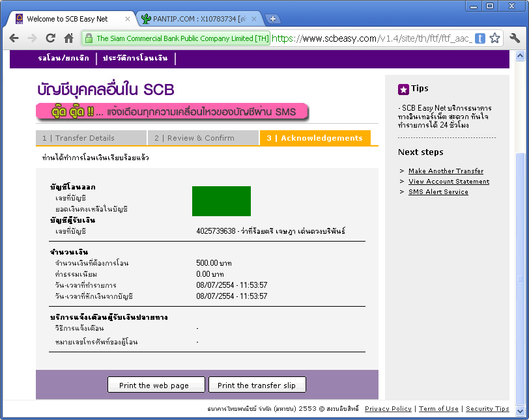Click the vertical scrollbar thumb
This screenshot has height=420, width=529.
[x=520, y=279]
